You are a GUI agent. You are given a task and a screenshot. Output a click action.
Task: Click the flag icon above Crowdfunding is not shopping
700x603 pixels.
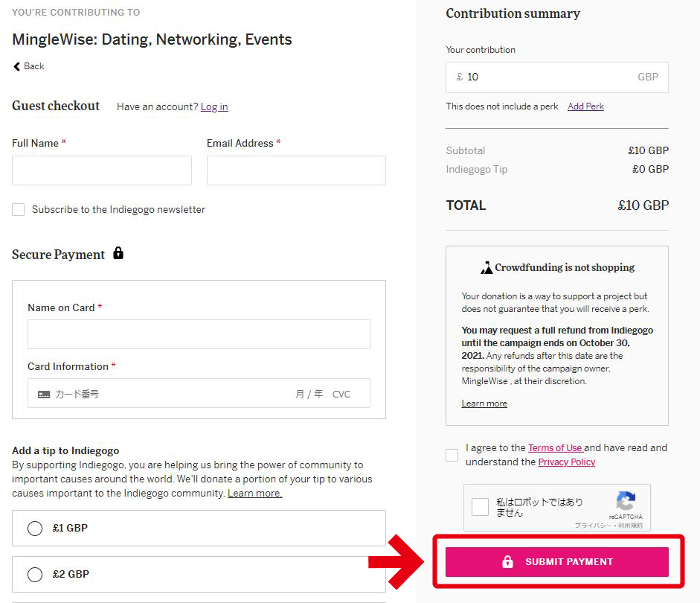click(x=487, y=267)
